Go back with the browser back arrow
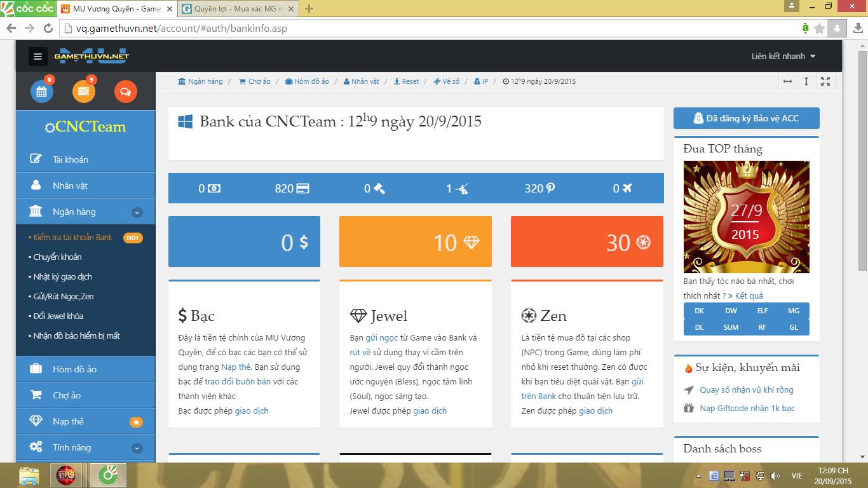868x488 pixels. click(11, 29)
